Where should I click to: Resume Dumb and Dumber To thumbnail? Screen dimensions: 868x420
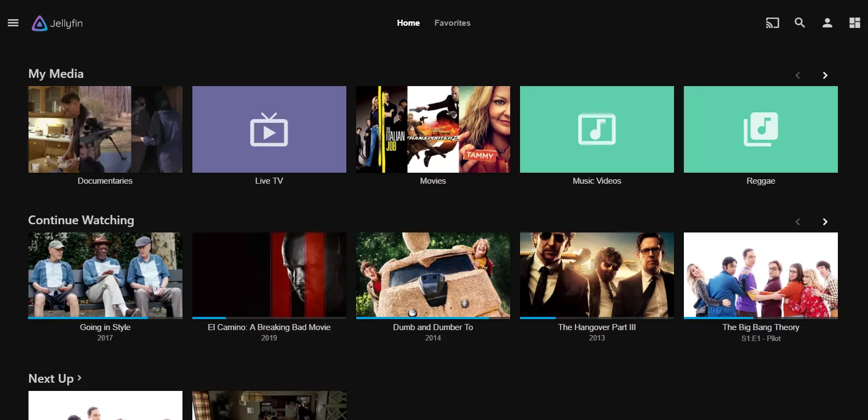pyautogui.click(x=433, y=275)
